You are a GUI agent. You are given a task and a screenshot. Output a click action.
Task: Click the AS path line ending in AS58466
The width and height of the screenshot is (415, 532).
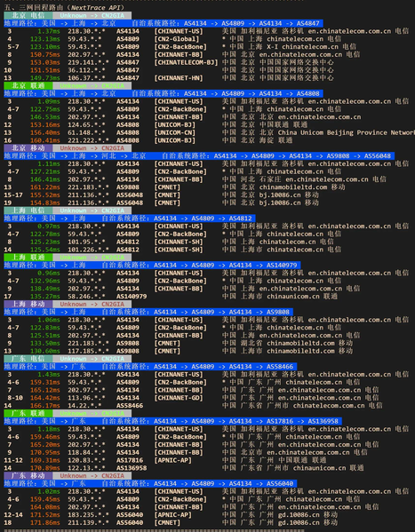(150, 367)
